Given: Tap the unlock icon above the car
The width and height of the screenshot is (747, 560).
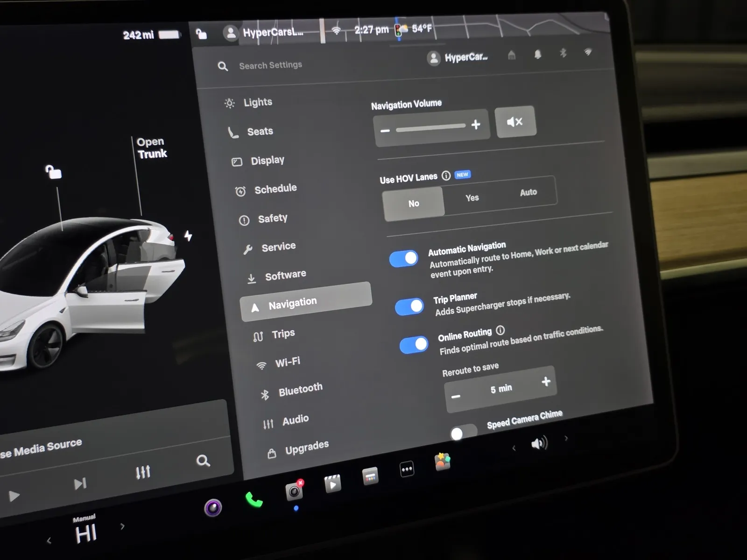Looking at the screenshot, I should tap(53, 172).
